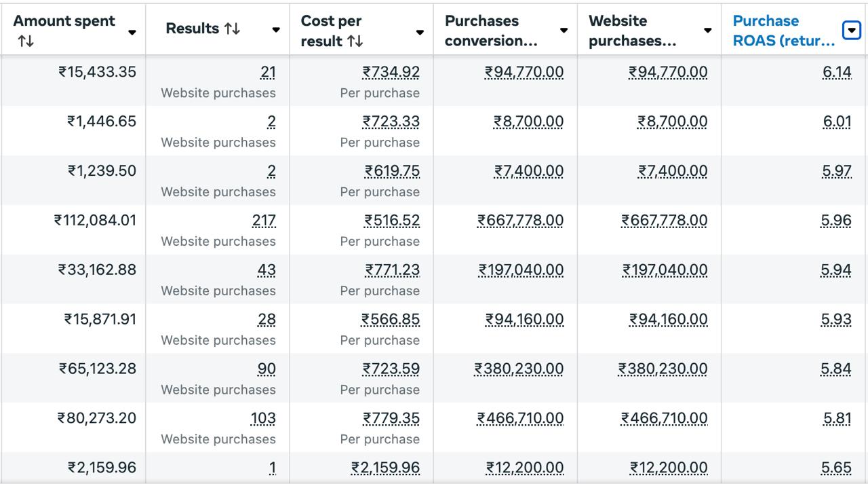This screenshot has height=484, width=868.
Task: Click the ₹734.92 cost per purchase
Action: 391,72
